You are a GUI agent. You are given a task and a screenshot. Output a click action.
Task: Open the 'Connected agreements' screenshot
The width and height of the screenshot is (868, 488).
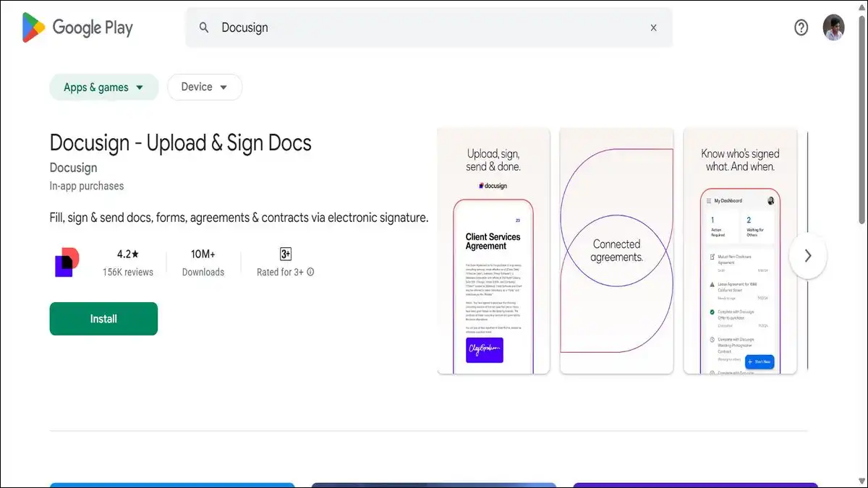616,251
